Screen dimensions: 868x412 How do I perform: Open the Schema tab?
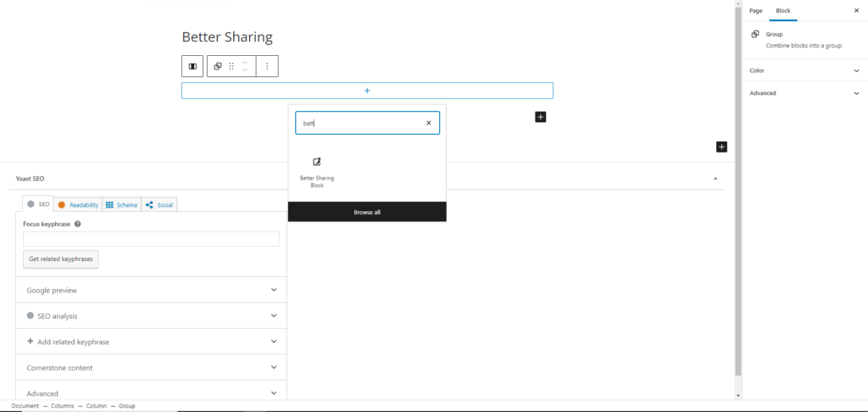click(121, 204)
